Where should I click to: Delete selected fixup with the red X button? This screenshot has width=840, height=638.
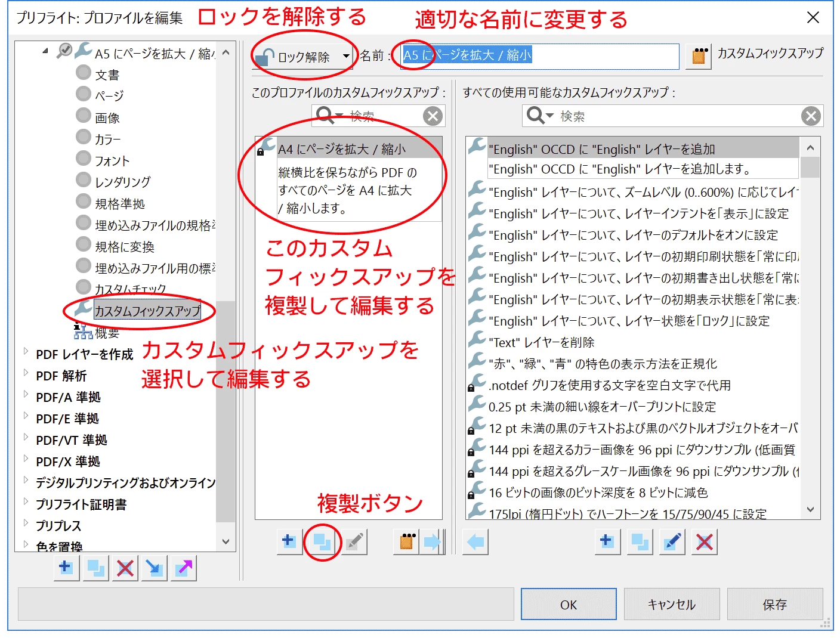tap(705, 542)
